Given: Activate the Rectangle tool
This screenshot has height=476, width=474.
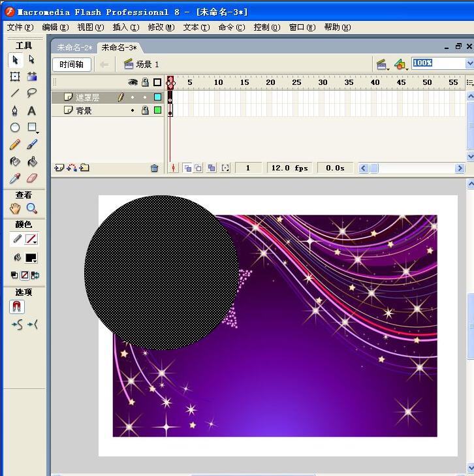Looking at the screenshot, I should 31,127.
